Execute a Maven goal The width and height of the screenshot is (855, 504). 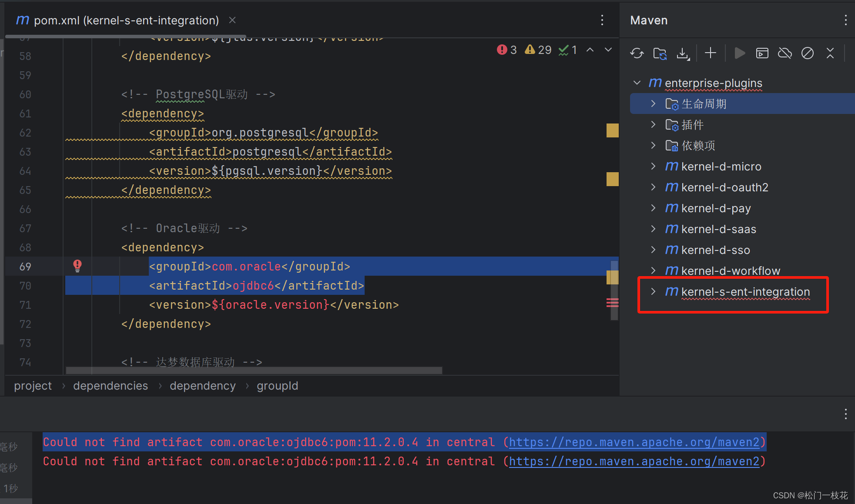point(762,53)
